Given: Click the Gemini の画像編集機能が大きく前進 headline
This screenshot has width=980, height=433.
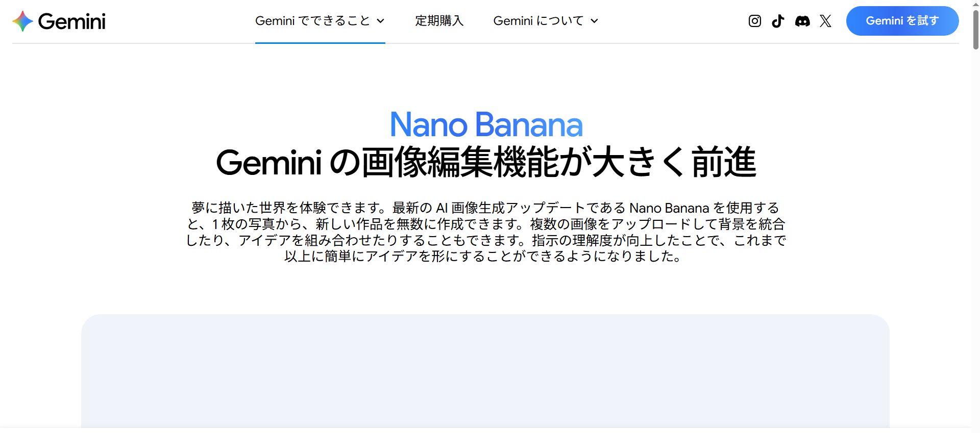Looking at the screenshot, I should tap(486, 163).
